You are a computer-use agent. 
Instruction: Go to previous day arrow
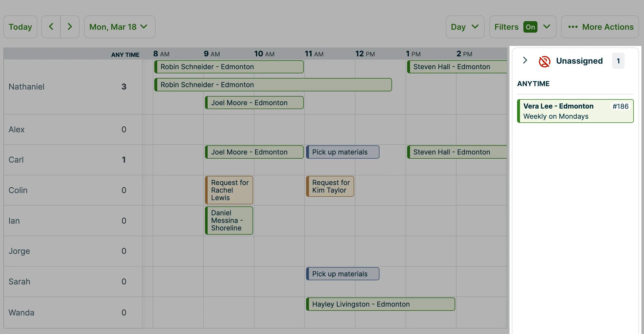coord(51,27)
